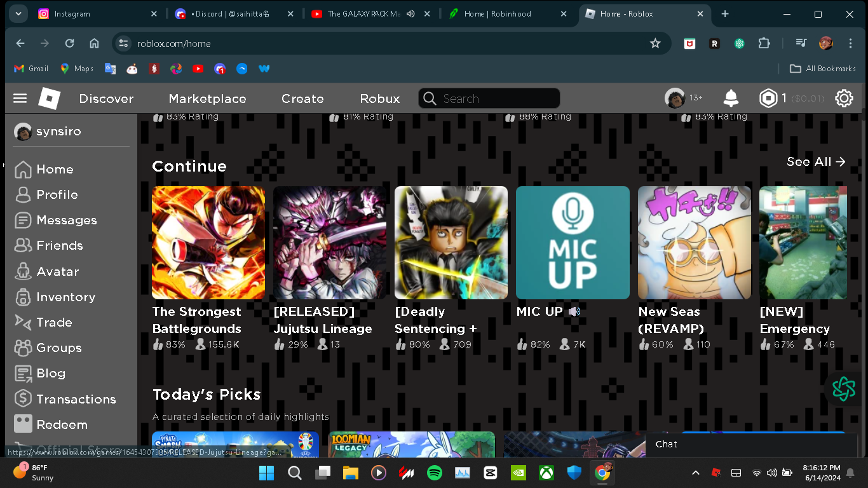Open Spotify from the taskbar

pyautogui.click(x=435, y=473)
